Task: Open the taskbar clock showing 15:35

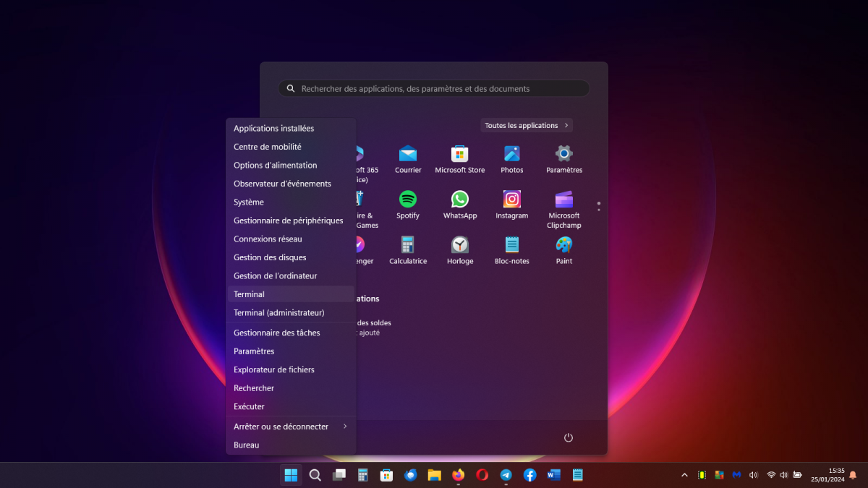Action: point(827,475)
